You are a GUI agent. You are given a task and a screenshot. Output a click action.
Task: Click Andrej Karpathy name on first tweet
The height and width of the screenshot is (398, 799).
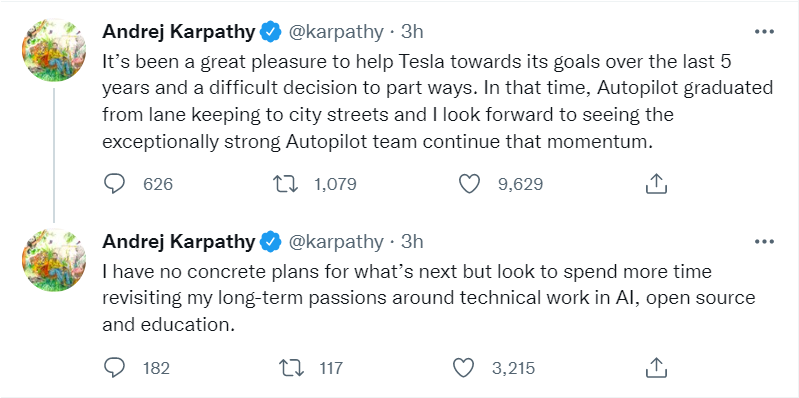click(x=178, y=32)
